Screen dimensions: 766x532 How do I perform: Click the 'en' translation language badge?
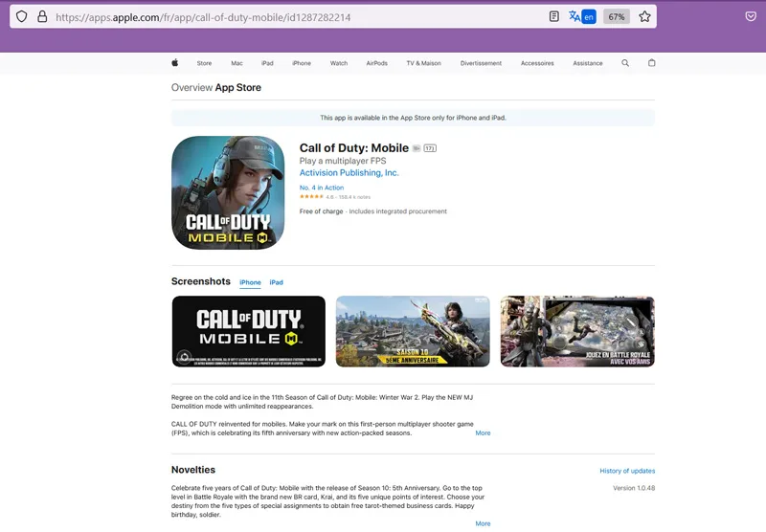(x=589, y=17)
